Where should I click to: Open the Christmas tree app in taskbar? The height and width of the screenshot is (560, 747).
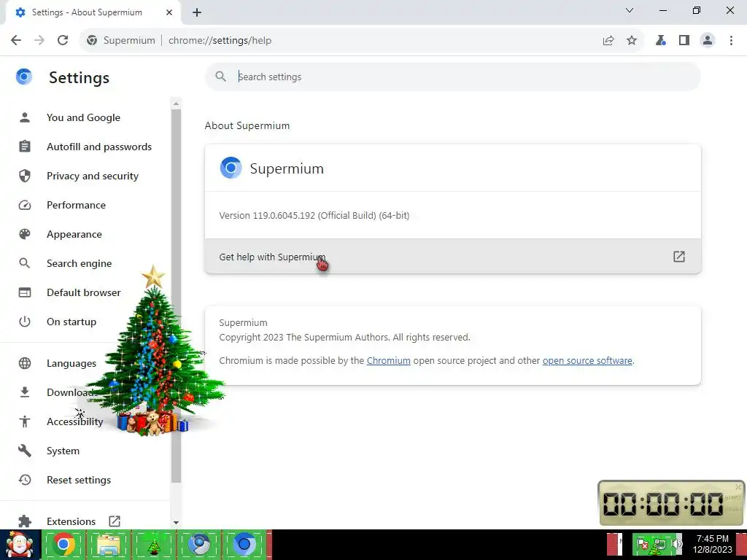coord(154,545)
